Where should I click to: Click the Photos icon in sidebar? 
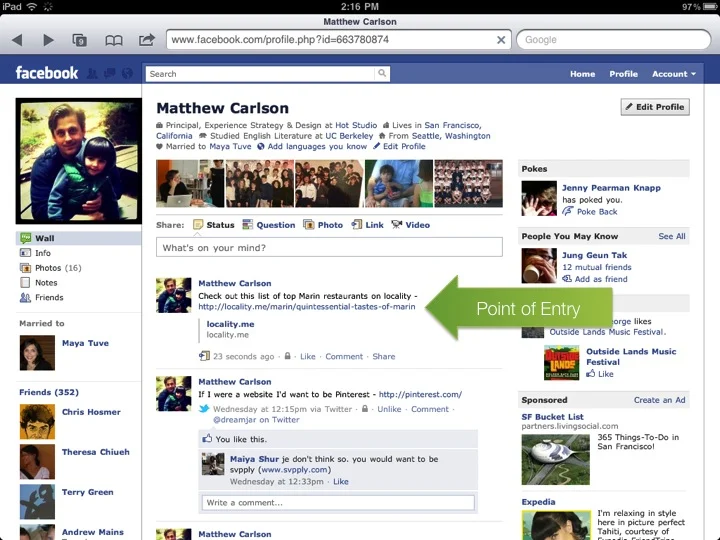pos(25,267)
